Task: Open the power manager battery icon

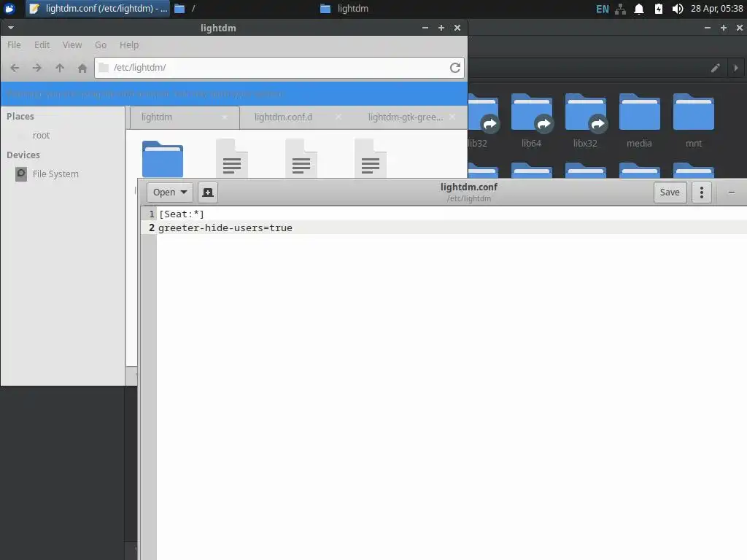Action: tap(659, 9)
